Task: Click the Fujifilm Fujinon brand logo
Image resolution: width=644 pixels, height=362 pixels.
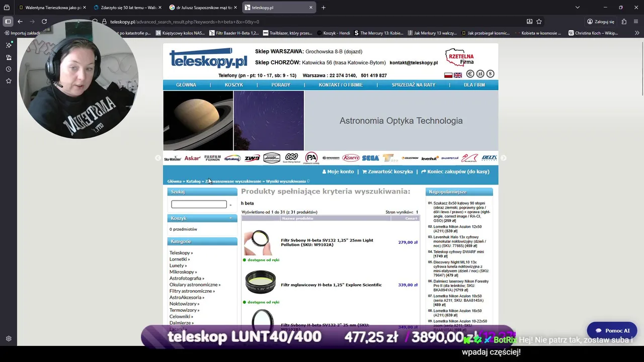Action: tap(212, 158)
